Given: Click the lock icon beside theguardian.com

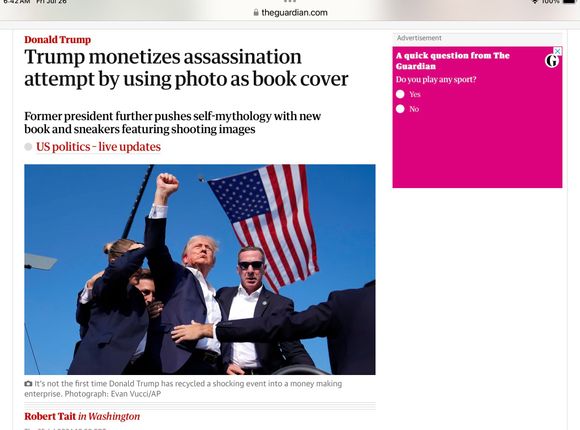Looking at the screenshot, I should [x=256, y=12].
